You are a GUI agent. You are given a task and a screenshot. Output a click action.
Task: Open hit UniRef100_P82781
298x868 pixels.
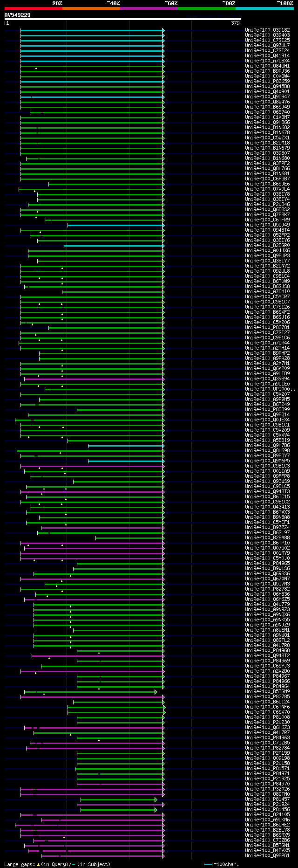click(267, 328)
